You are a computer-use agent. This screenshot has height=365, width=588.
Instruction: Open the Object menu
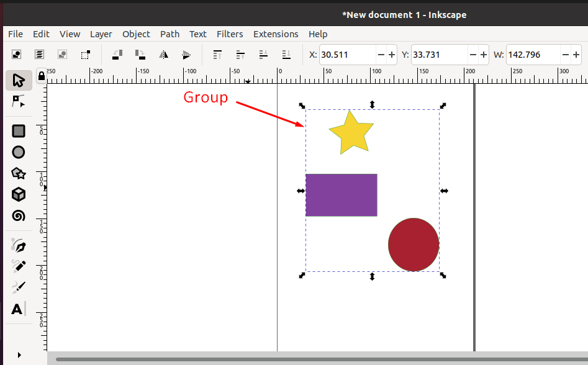[x=136, y=34]
